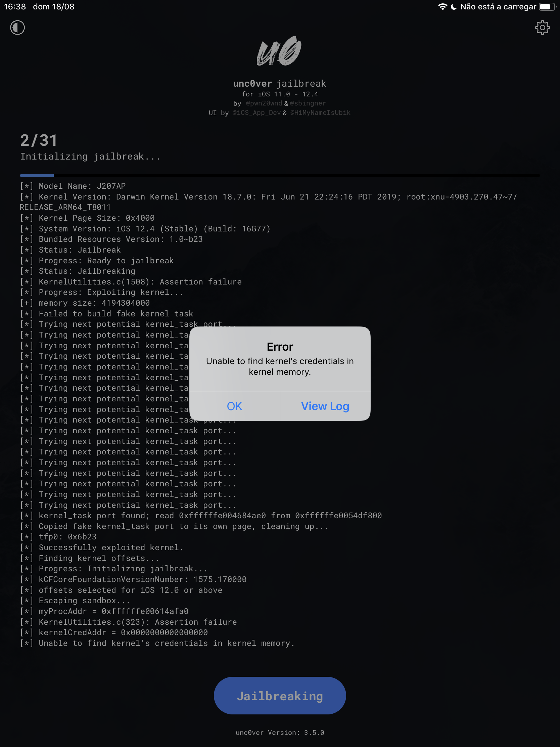The image size is (560, 747).
Task: Toggle the dark mode half-circle icon
Action: (x=17, y=28)
